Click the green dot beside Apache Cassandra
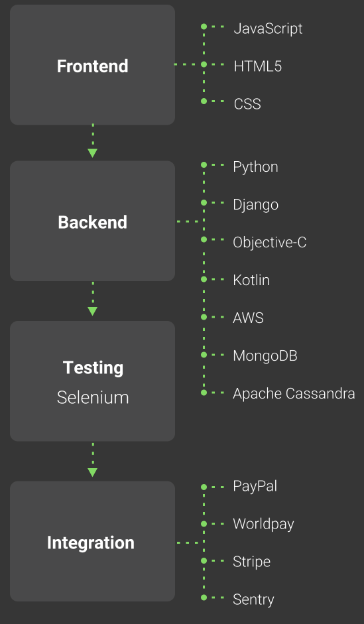364x624 pixels. coord(204,393)
